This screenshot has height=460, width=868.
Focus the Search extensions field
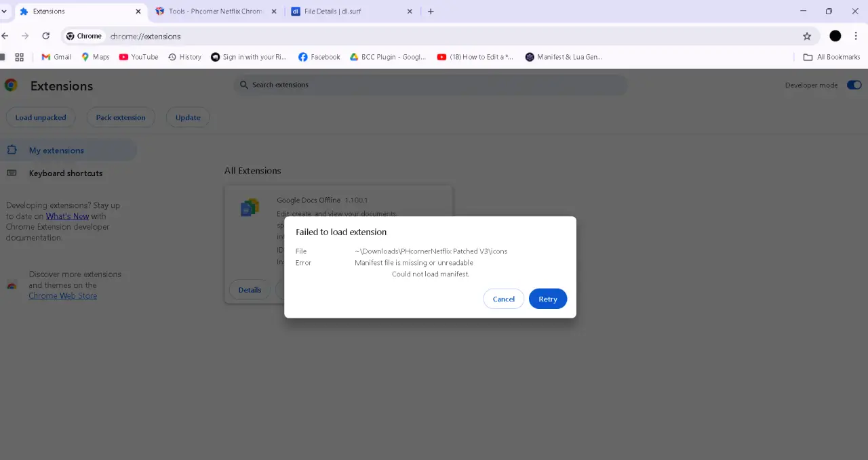click(x=431, y=85)
